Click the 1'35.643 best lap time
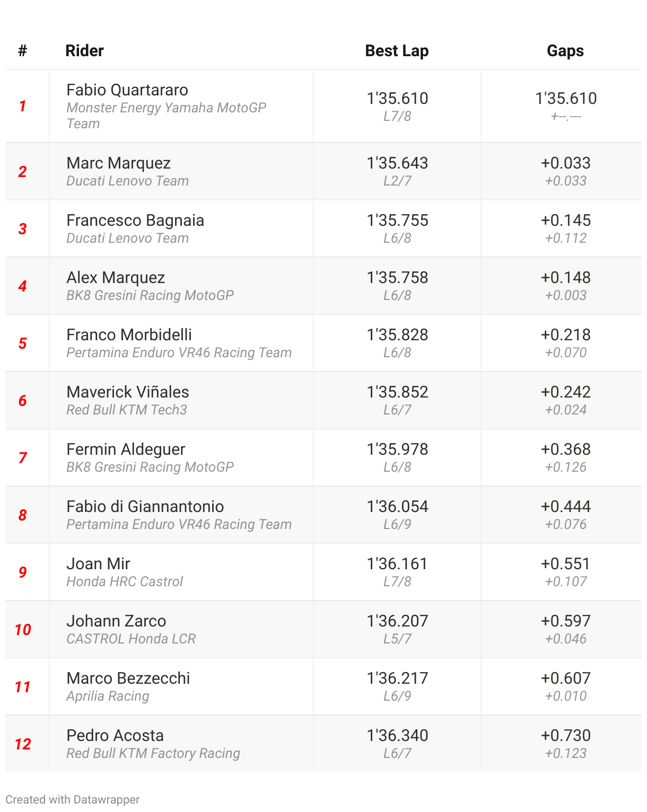 (397, 163)
